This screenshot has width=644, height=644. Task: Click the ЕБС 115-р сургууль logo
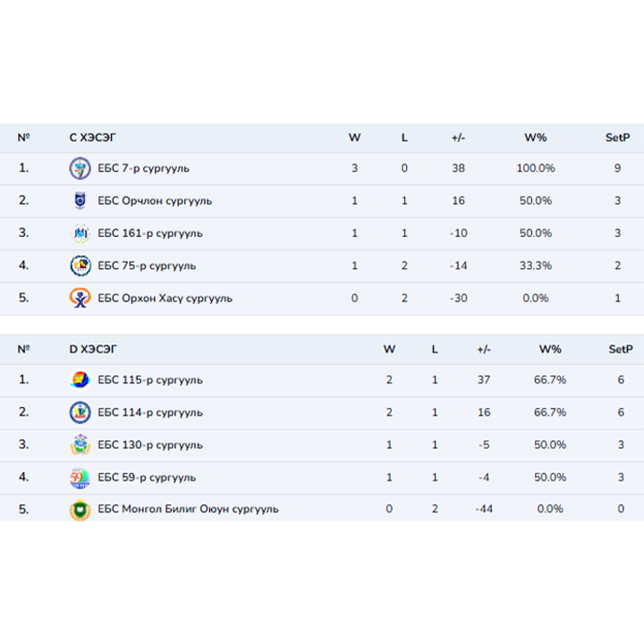click(80, 379)
